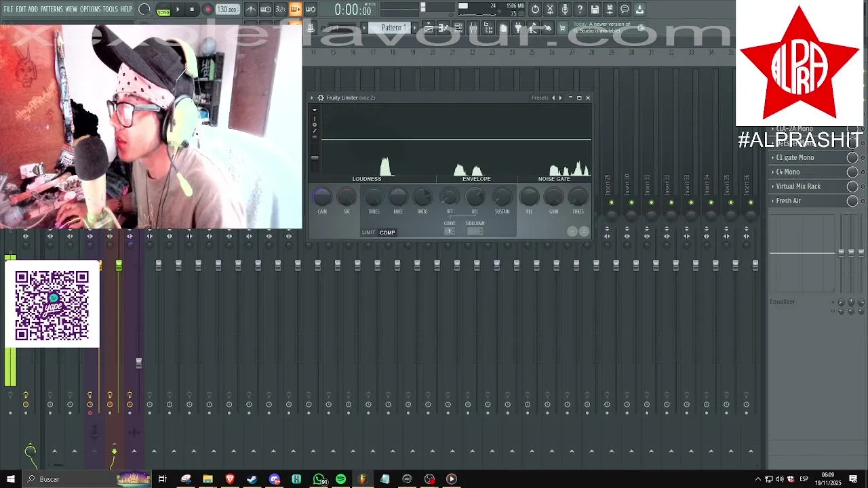Open WhatsApp from the taskbar

tap(319, 479)
